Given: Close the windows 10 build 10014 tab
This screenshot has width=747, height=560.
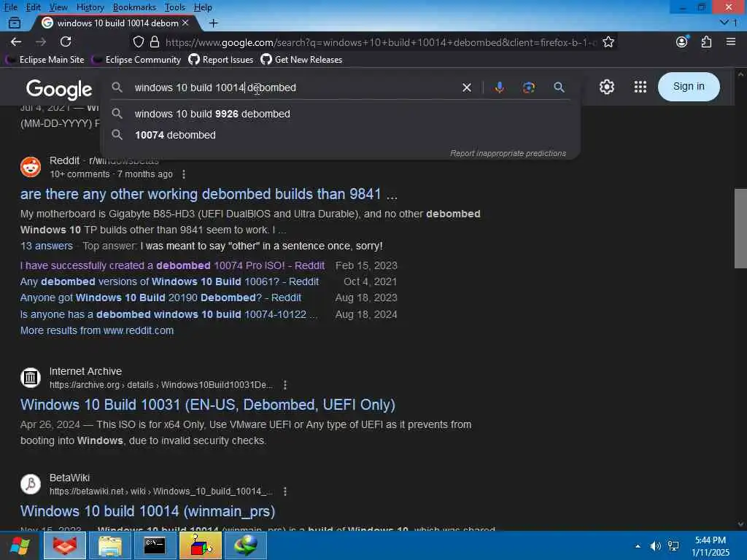Looking at the screenshot, I should tap(185, 23).
